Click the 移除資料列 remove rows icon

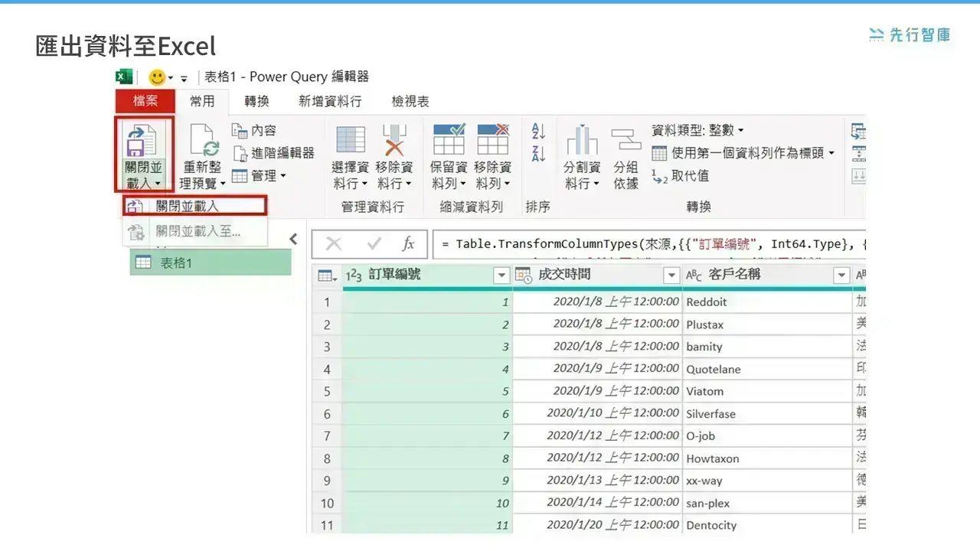tap(492, 140)
